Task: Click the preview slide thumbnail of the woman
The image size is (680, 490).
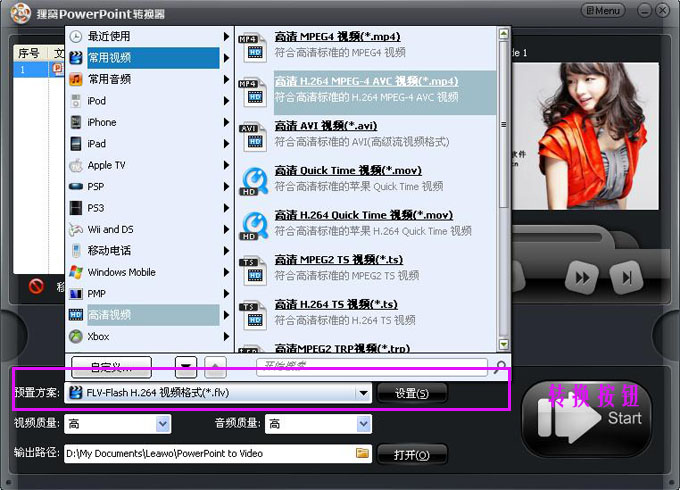Action: click(x=585, y=136)
